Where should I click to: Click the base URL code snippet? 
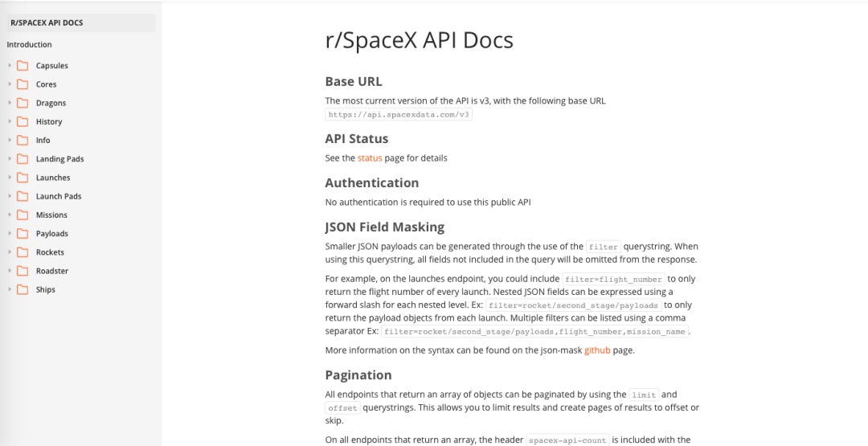[x=399, y=115]
